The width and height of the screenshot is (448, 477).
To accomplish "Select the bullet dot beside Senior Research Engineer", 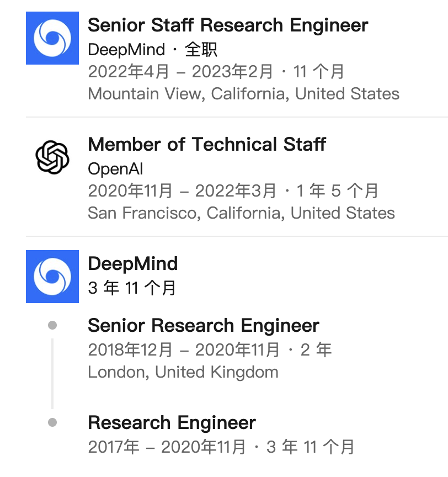I will (x=52, y=325).
